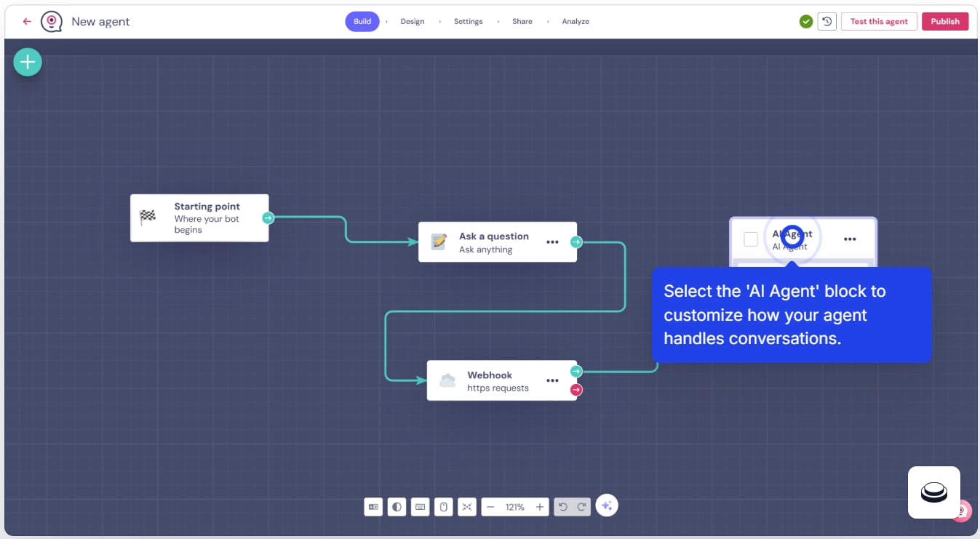Click the green output connector of Ask a question
The image size is (980, 539).
[576, 241]
